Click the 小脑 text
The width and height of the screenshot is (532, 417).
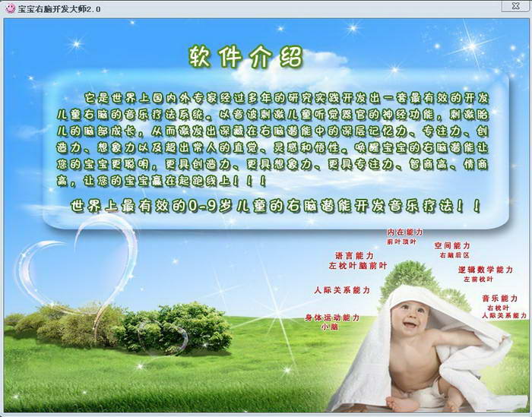329,327
